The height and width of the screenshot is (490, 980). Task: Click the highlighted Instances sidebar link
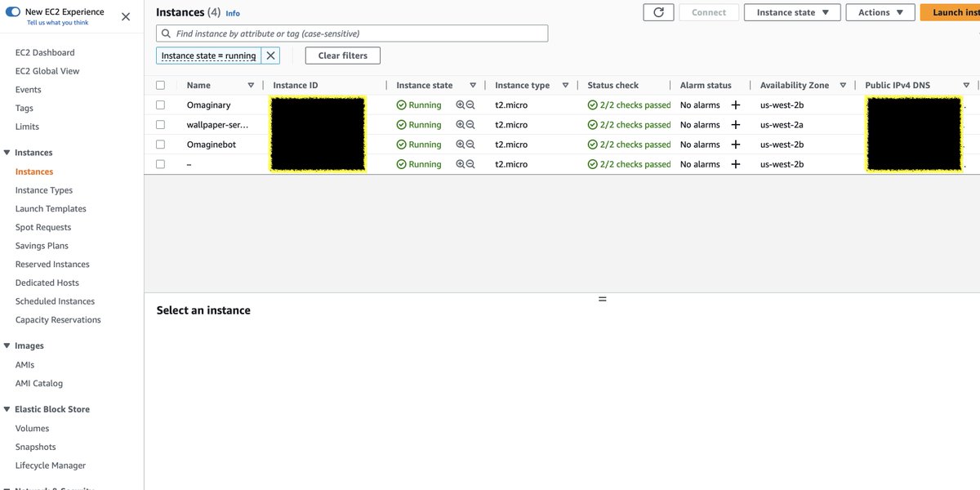[34, 171]
